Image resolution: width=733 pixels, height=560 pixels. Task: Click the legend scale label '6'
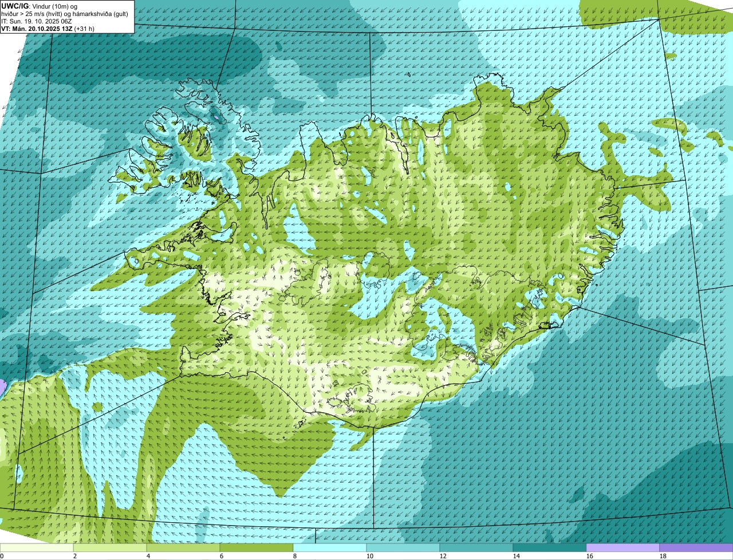222,556
